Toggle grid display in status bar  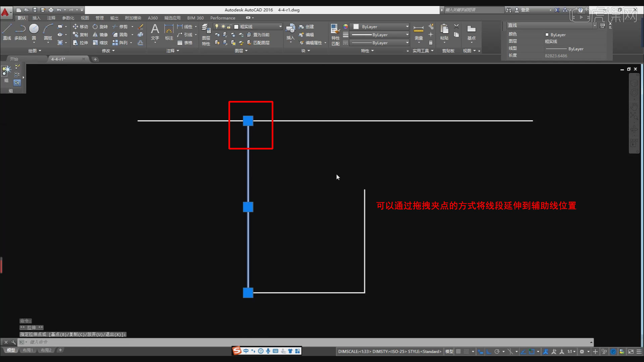click(x=459, y=352)
